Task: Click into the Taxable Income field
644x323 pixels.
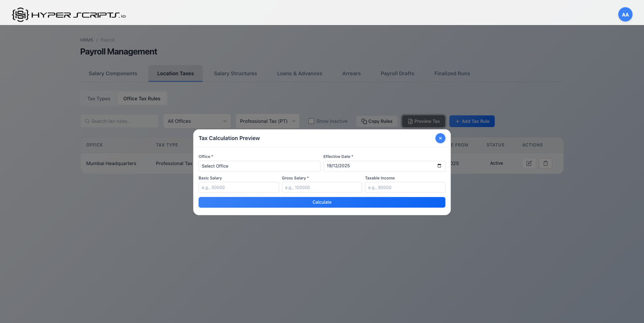Action: (405, 188)
